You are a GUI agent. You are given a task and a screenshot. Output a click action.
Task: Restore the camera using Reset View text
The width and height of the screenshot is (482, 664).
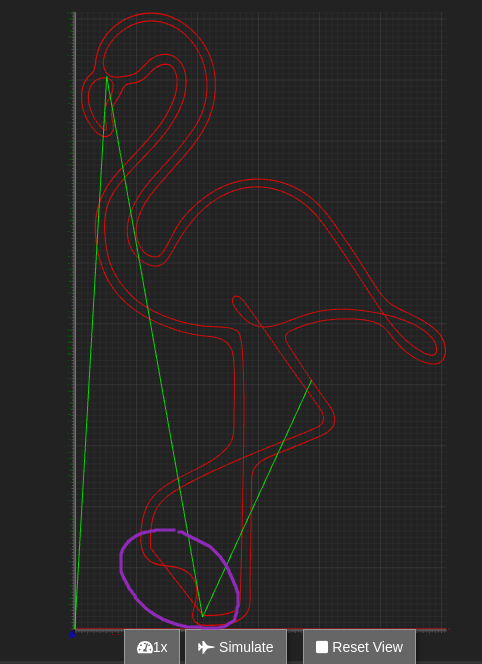[367, 647]
